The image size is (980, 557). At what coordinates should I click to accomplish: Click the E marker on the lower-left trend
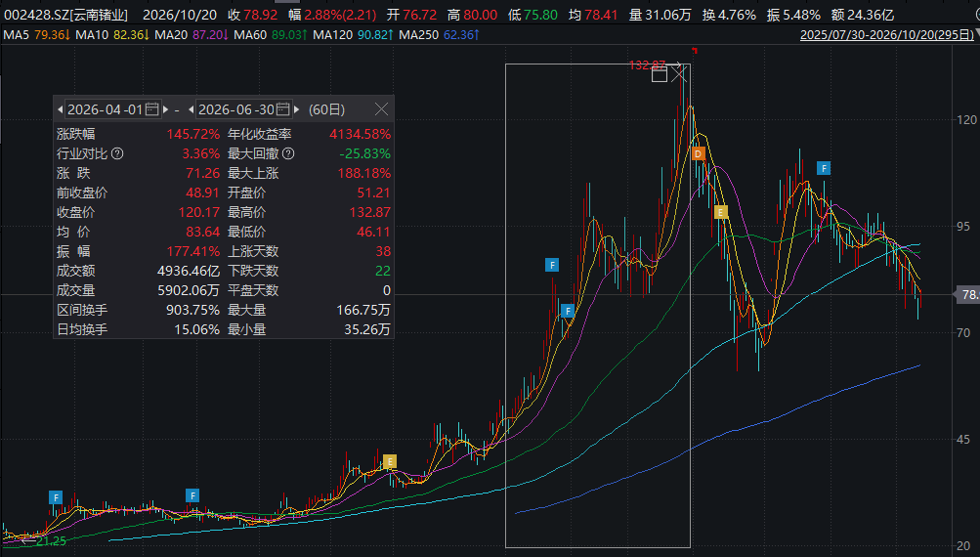pos(390,462)
